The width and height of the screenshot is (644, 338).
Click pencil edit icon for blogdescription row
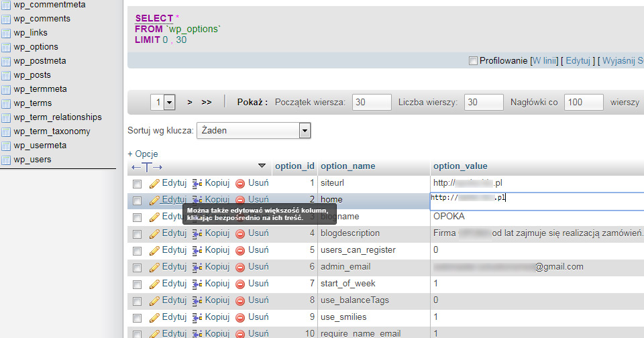pyautogui.click(x=154, y=234)
